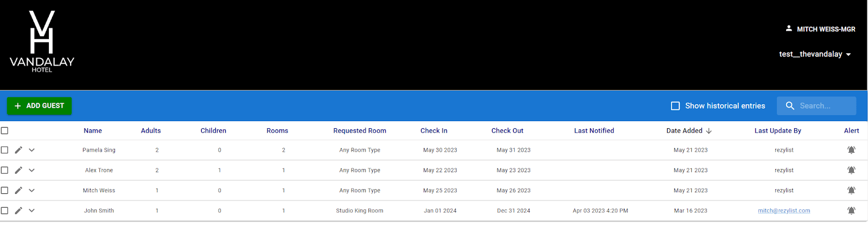868x232 pixels.
Task: Expand the Mitch Weiss row details
Action: pyautogui.click(x=31, y=190)
